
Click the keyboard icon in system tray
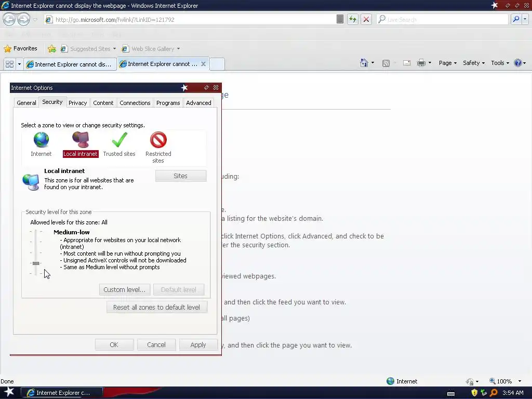click(x=451, y=394)
